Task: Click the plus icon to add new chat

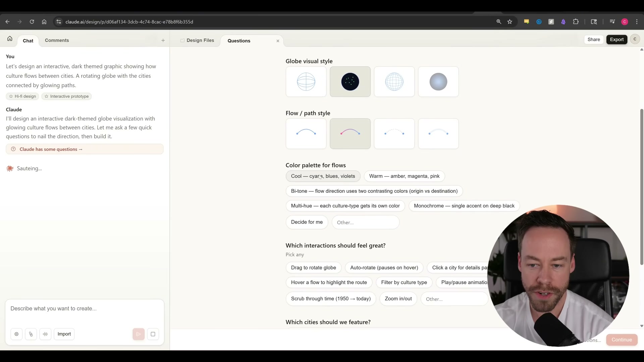Action: pyautogui.click(x=163, y=41)
